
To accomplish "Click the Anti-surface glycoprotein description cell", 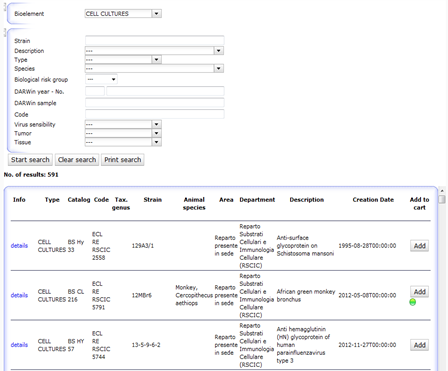I will pyautogui.click(x=305, y=246).
